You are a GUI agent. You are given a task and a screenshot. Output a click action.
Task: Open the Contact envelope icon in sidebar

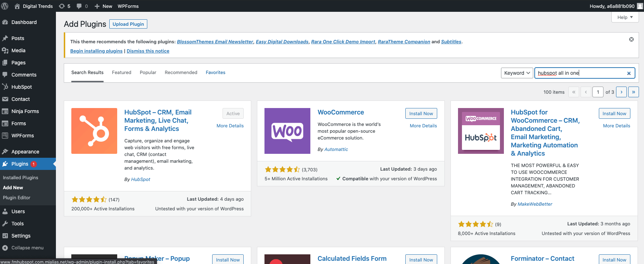[5, 99]
